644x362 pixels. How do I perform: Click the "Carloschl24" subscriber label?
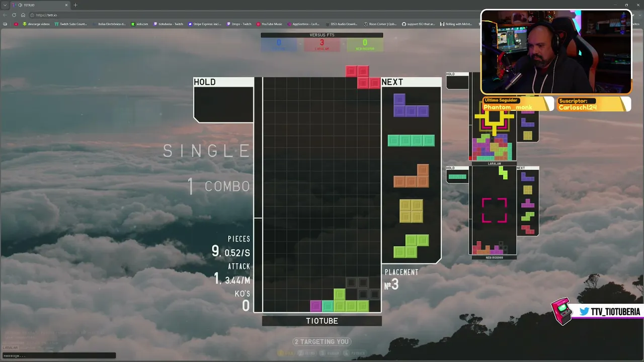(x=577, y=107)
